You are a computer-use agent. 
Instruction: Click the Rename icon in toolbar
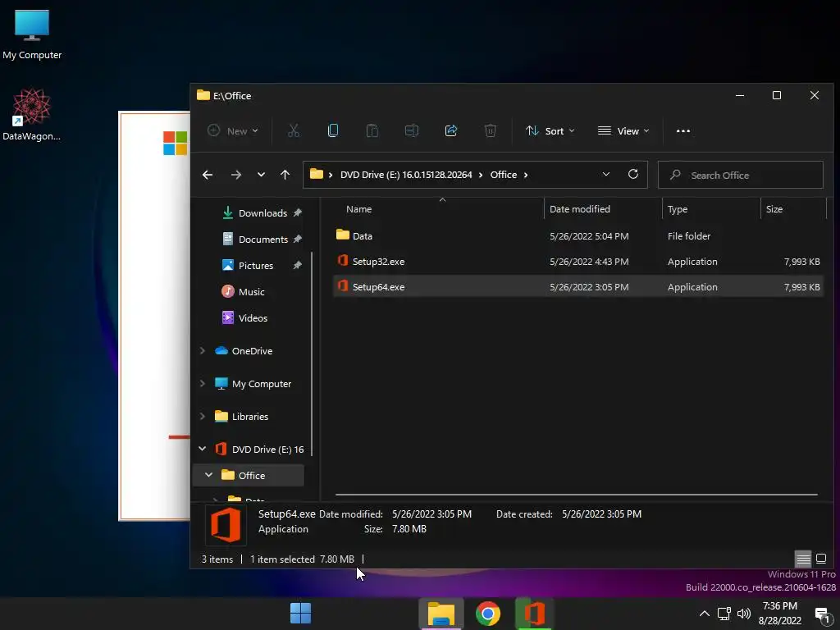pyautogui.click(x=412, y=130)
